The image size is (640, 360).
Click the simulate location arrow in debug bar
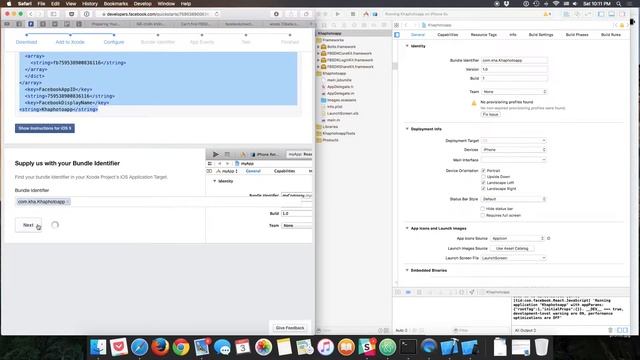(472, 292)
